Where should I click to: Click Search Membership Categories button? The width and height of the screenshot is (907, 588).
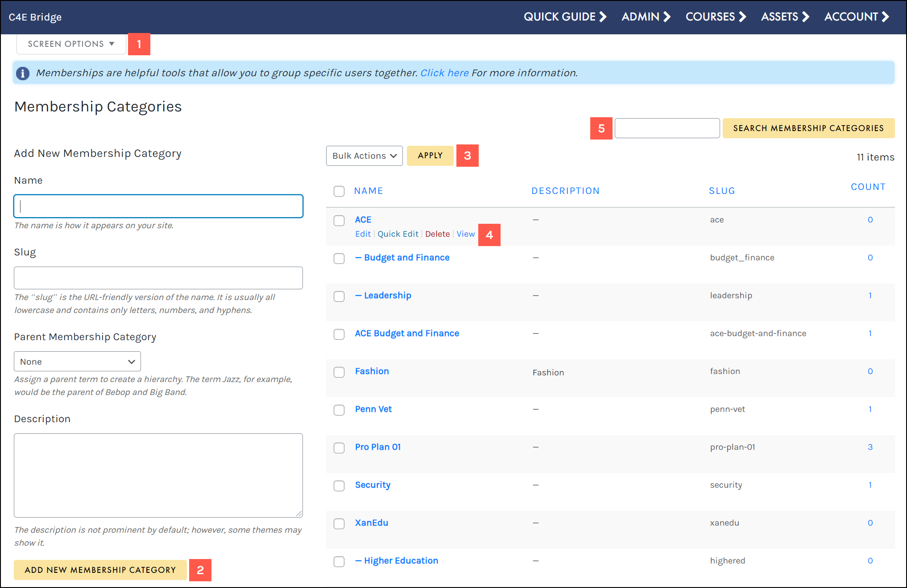click(808, 128)
